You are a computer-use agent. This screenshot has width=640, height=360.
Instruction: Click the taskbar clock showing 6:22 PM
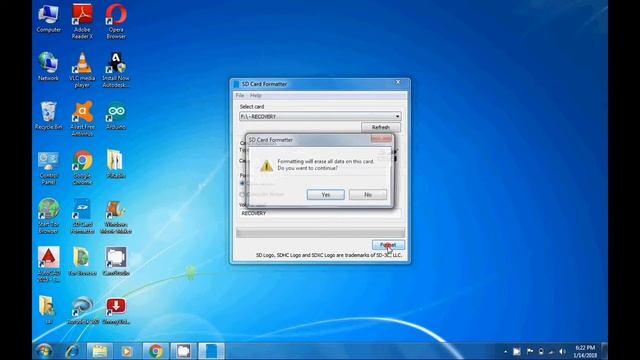(x=585, y=351)
